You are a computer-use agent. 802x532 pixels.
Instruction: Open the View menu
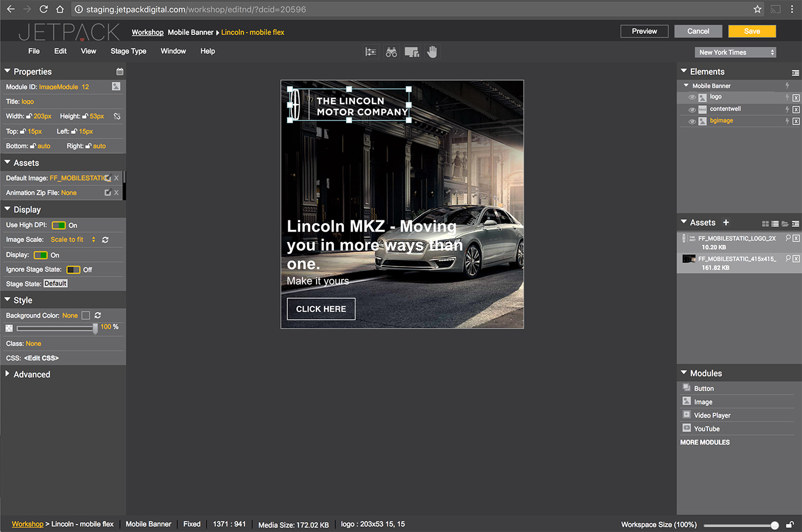point(88,51)
